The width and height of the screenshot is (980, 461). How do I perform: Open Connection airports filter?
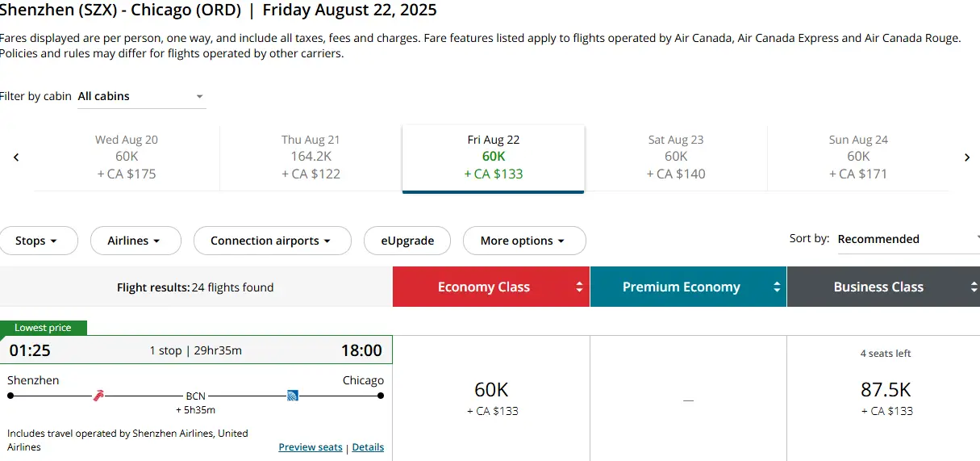(273, 241)
